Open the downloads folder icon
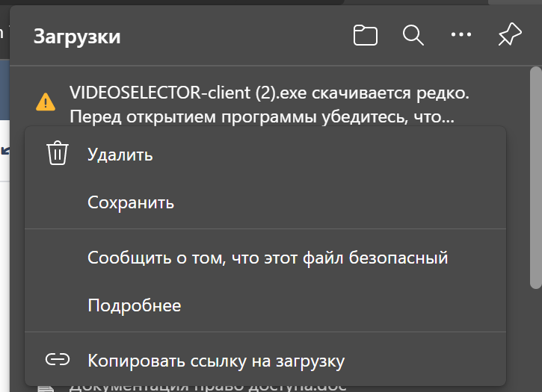 pos(366,35)
